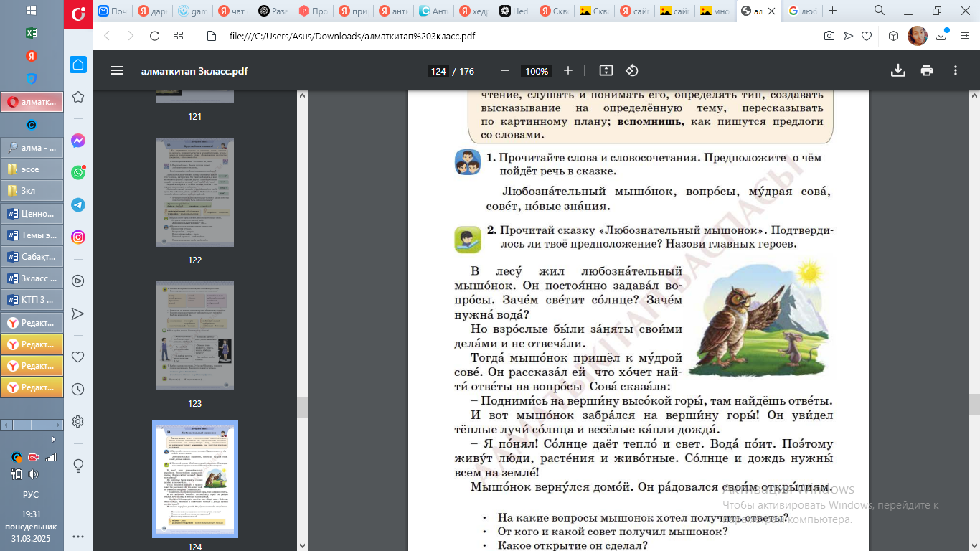Open a new browser tab
Screen dimensions: 980x551
click(x=832, y=11)
